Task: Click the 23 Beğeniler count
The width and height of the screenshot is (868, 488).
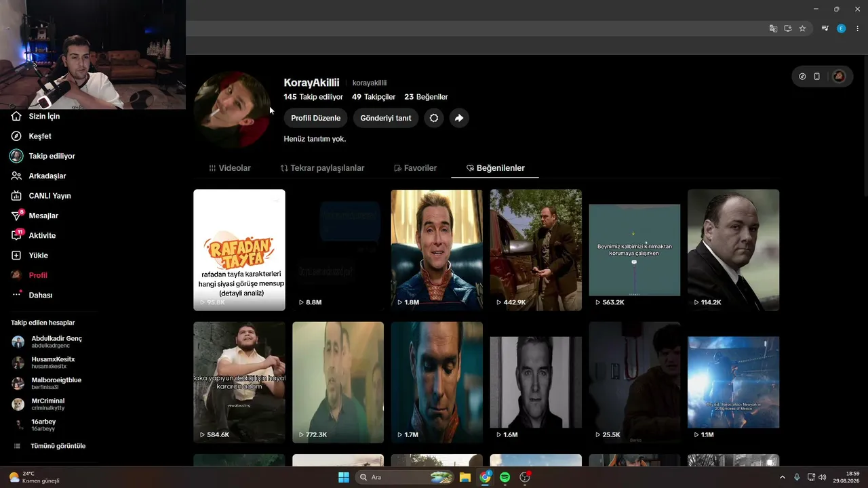Action: (x=426, y=97)
